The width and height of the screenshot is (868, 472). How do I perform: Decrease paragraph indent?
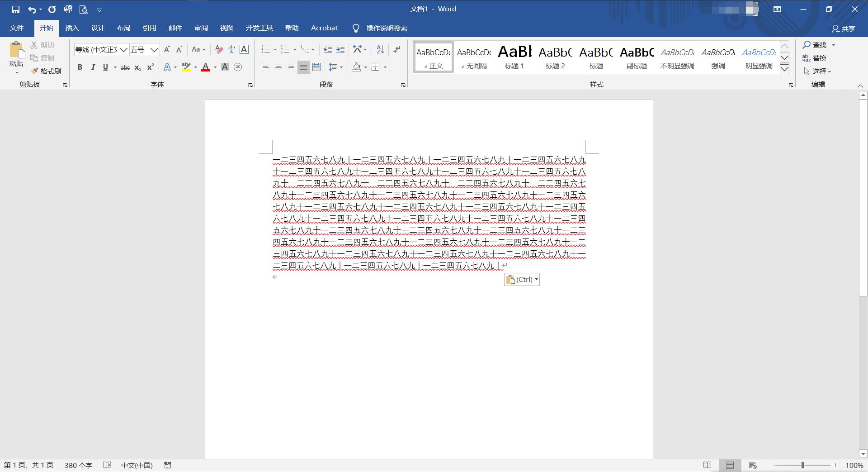point(328,49)
